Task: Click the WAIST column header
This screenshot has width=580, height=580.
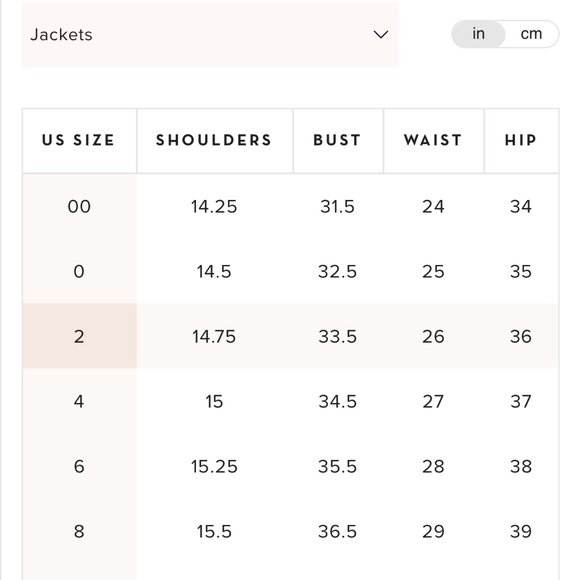Action: (x=434, y=141)
